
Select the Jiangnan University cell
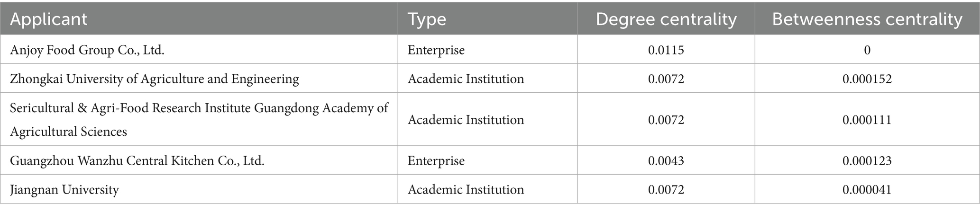[x=64, y=190]
